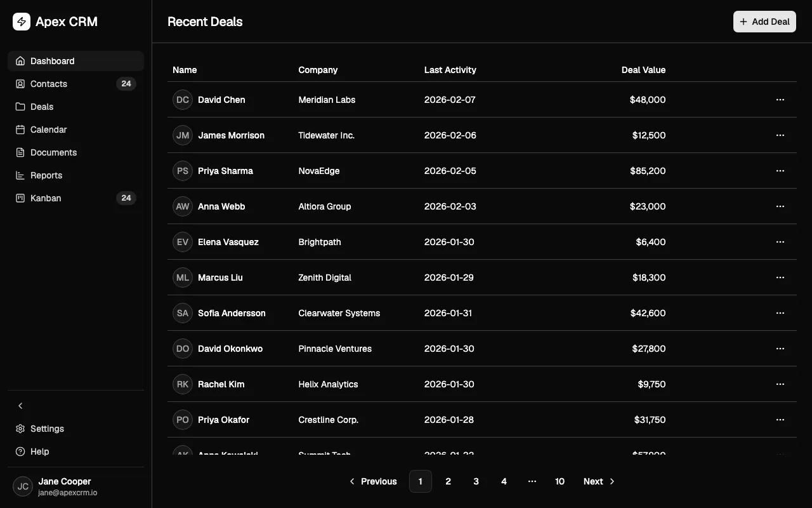
Task: Click the Apex CRM lightning logo icon
Action: click(x=22, y=22)
